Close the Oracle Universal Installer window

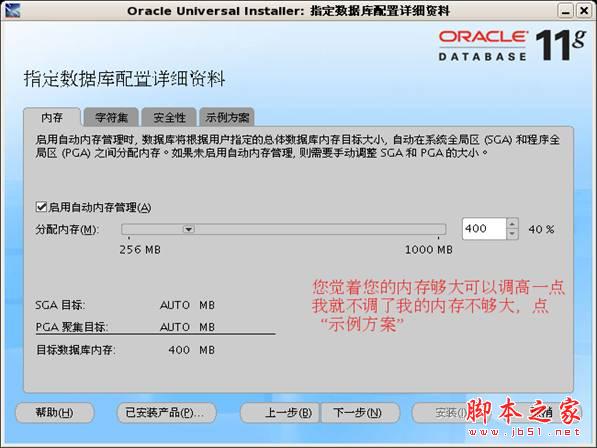(x=584, y=11)
